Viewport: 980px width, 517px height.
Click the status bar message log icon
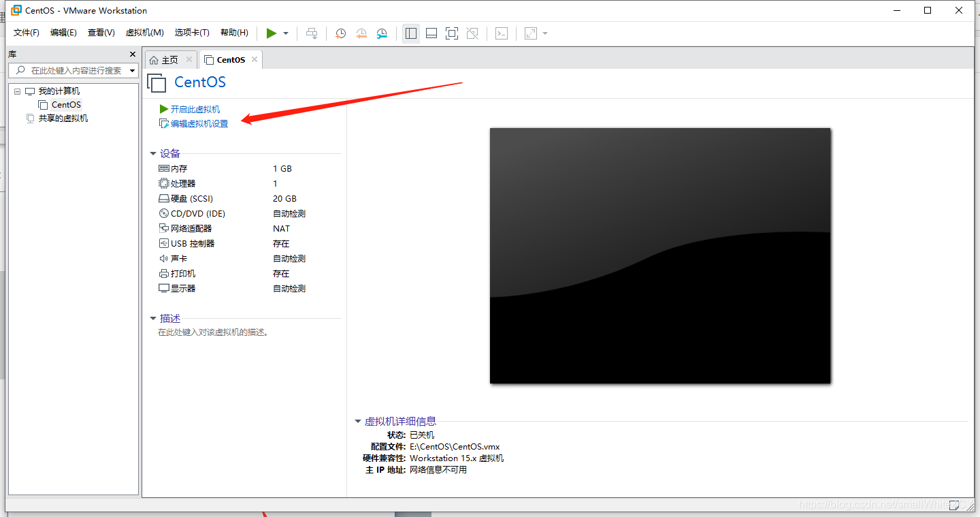pyautogui.click(x=954, y=505)
